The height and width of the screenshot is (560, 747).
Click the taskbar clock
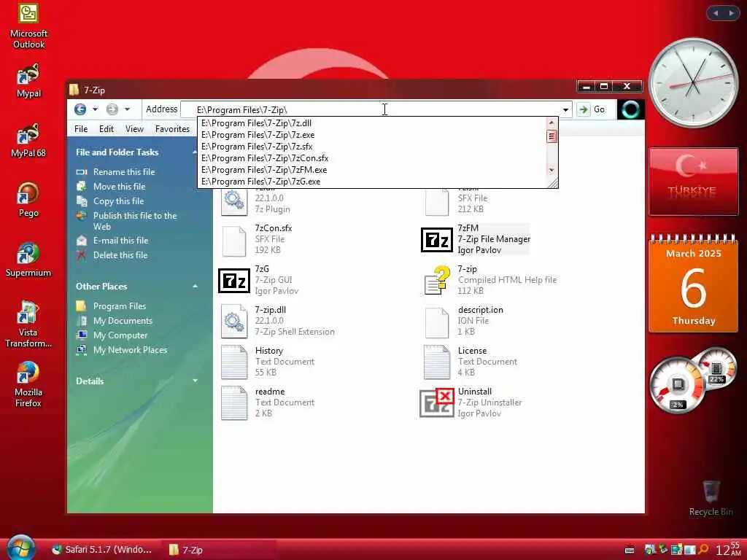(729, 548)
